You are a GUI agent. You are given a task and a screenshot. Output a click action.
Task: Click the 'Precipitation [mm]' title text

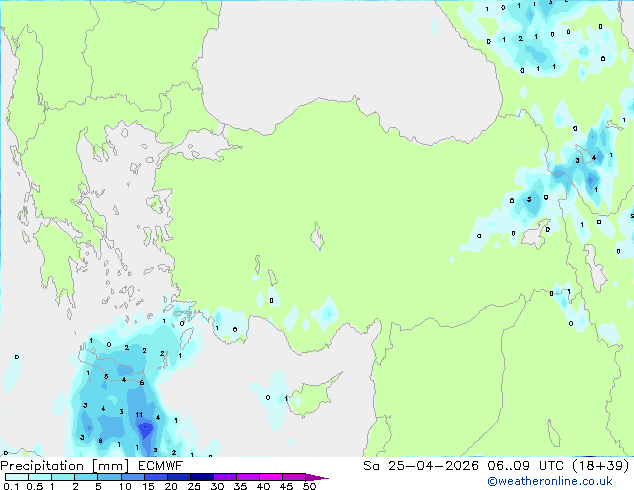pyautogui.click(x=65, y=466)
